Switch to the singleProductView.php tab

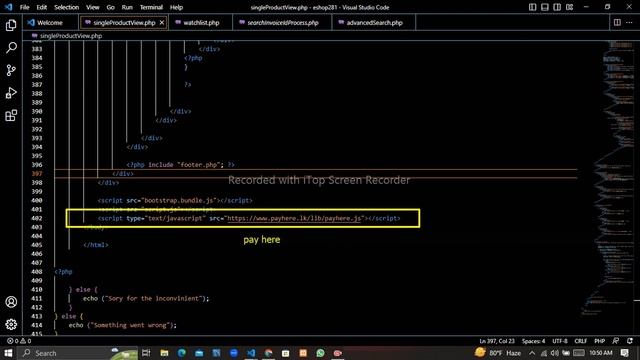(x=124, y=22)
